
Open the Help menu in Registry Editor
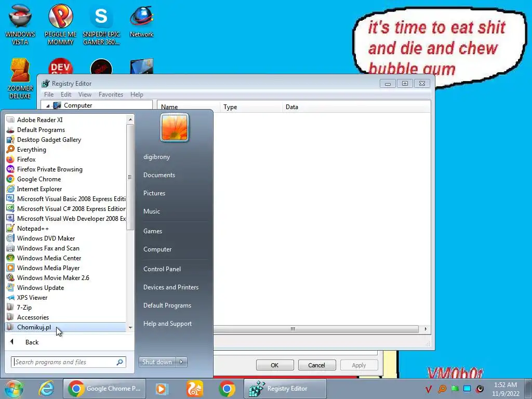click(137, 95)
